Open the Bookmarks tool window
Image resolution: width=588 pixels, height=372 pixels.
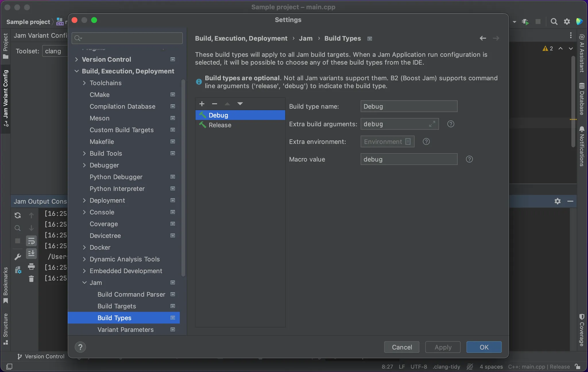click(x=5, y=285)
